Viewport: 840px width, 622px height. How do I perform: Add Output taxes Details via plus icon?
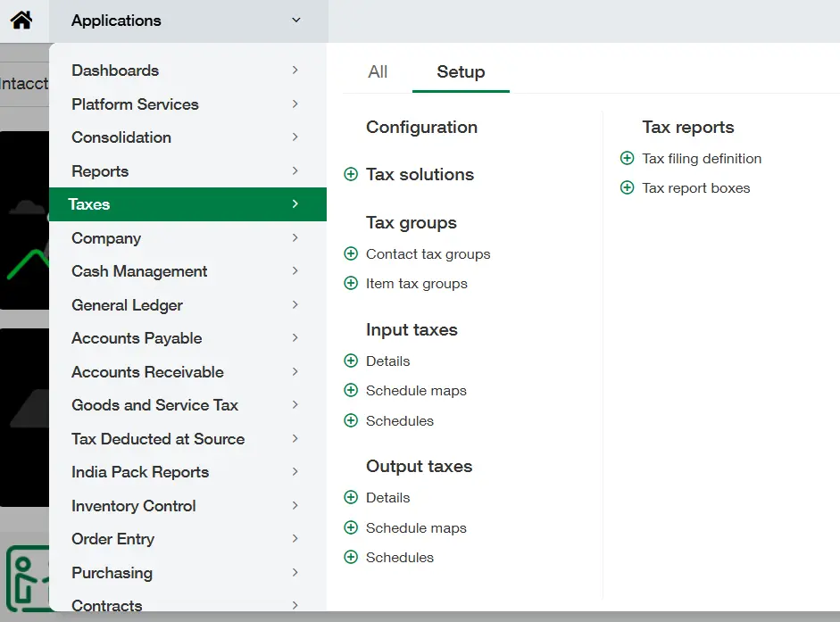click(x=351, y=497)
